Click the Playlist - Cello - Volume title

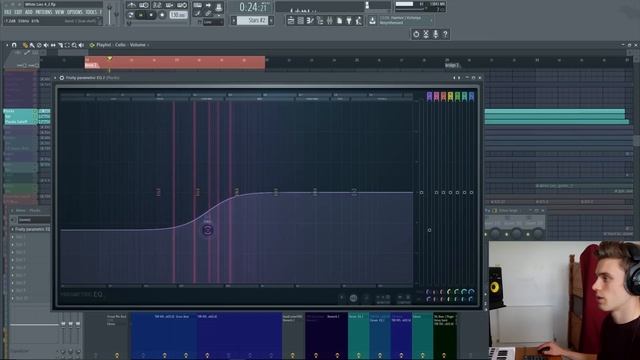coord(121,45)
